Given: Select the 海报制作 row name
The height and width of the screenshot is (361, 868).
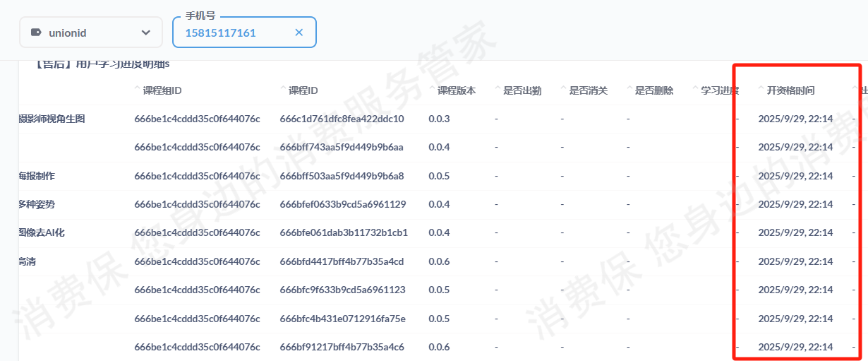Looking at the screenshot, I should [36, 176].
